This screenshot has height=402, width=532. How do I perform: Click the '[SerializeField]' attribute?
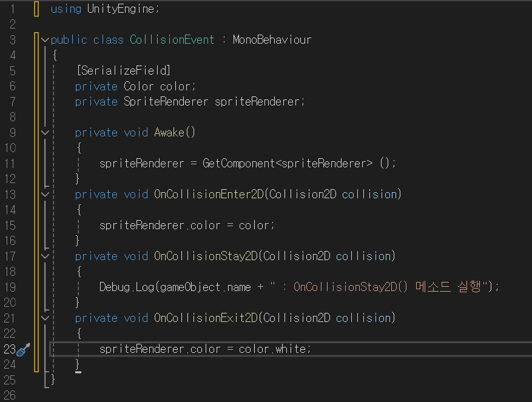[x=124, y=70]
